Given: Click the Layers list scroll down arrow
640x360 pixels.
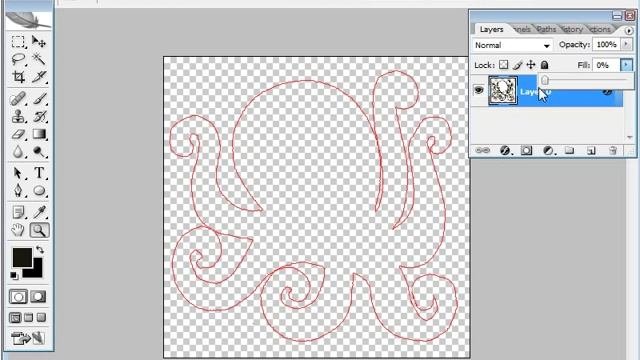Looking at the screenshot, I should coord(629,137).
